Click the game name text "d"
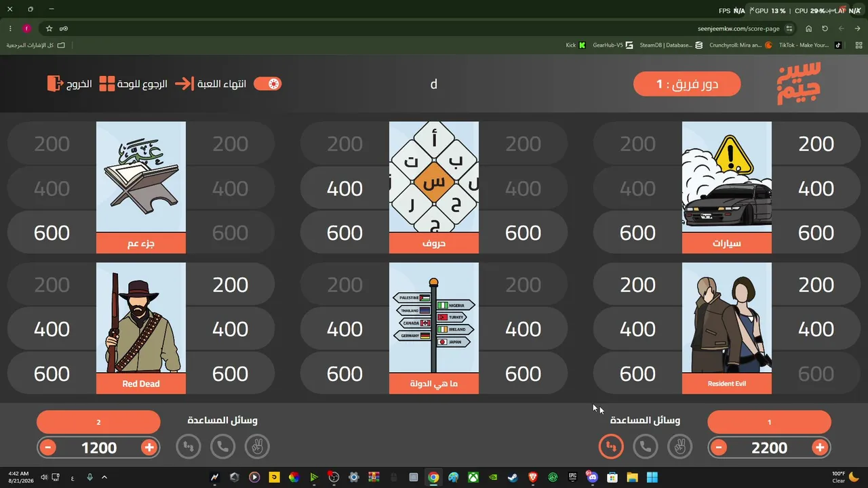The width and height of the screenshot is (868, 488). click(x=434, y=84)
